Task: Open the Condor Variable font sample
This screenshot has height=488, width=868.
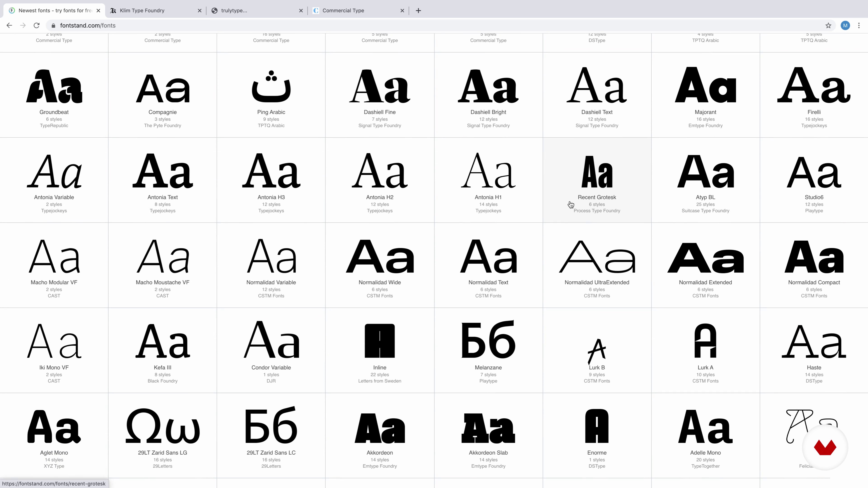Action: [271, 340]
